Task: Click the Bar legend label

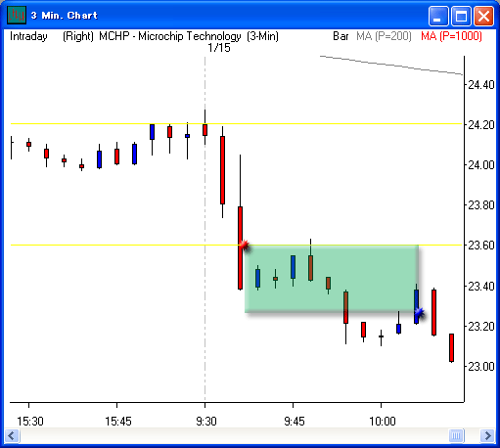Action: [x=341, y=36]
